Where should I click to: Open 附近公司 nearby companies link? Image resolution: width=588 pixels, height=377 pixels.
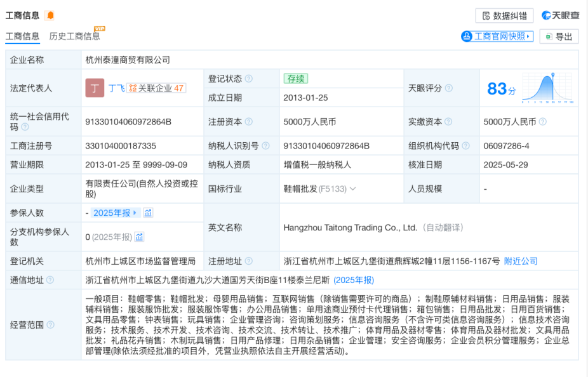(521, 261)
